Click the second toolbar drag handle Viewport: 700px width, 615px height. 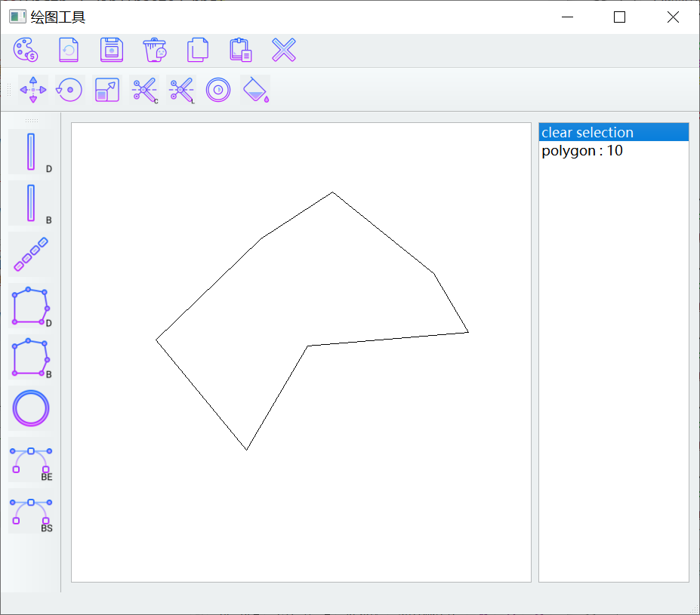click(9, 90)
